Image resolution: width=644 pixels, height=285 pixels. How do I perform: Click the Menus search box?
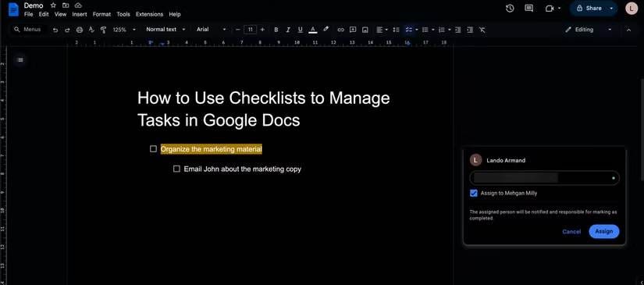point(28,30)
